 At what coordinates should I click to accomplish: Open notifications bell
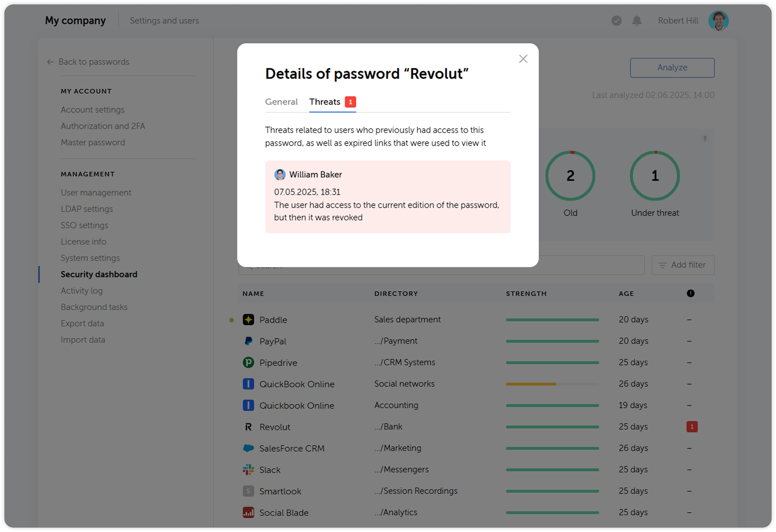click(x=637, y=21)
